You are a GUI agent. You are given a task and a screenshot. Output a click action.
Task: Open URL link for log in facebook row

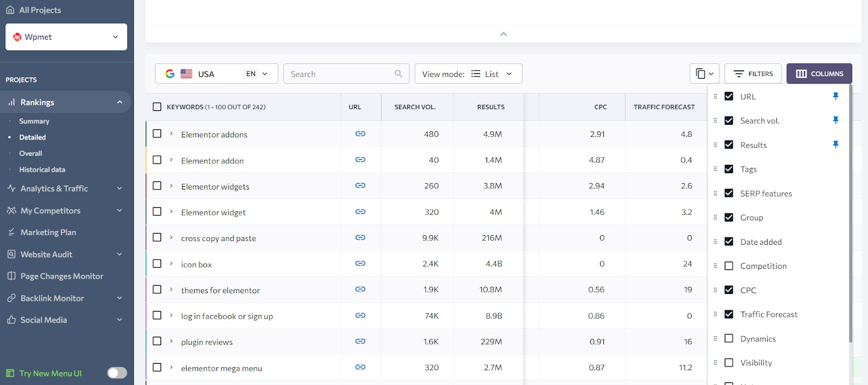pyautogui.click(x=360, y=315)
